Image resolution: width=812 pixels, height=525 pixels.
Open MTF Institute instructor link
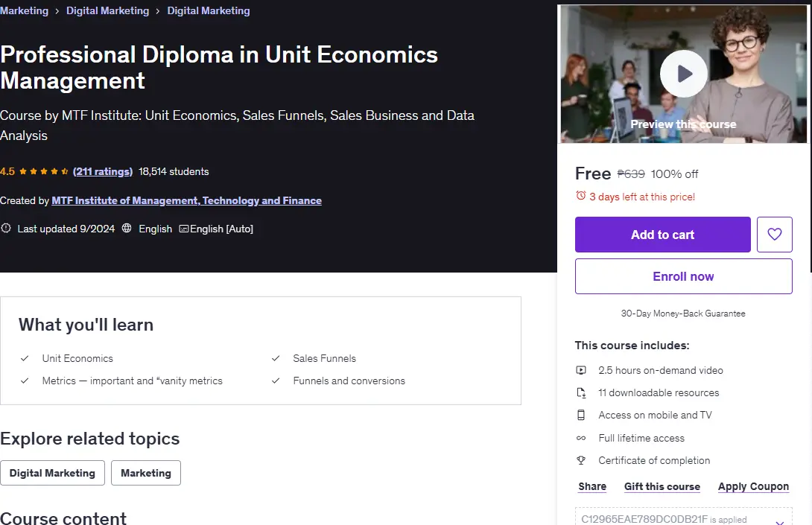point(186,200)
